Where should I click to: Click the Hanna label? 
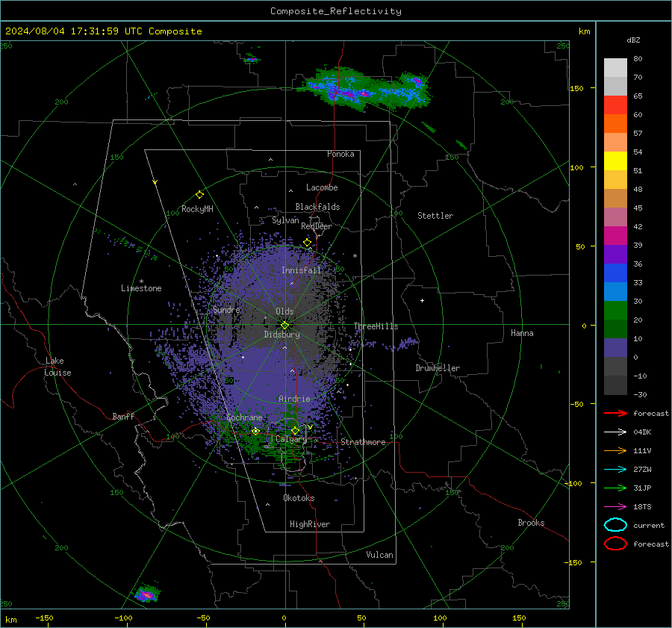tap(522, 333)
